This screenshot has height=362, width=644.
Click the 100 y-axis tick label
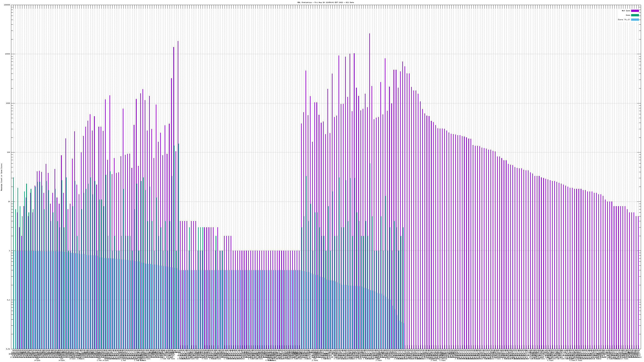[9, 152]
